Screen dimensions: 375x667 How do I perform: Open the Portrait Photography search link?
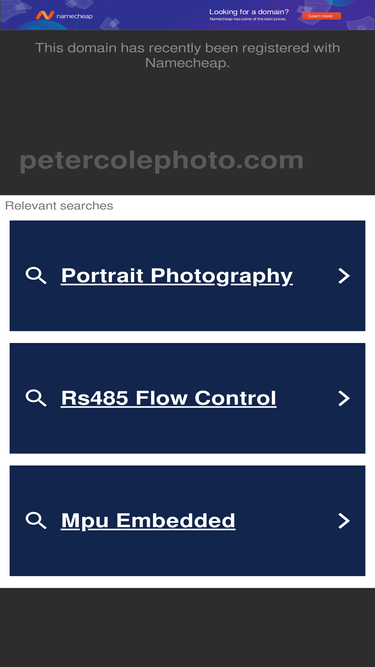(176, 276)
